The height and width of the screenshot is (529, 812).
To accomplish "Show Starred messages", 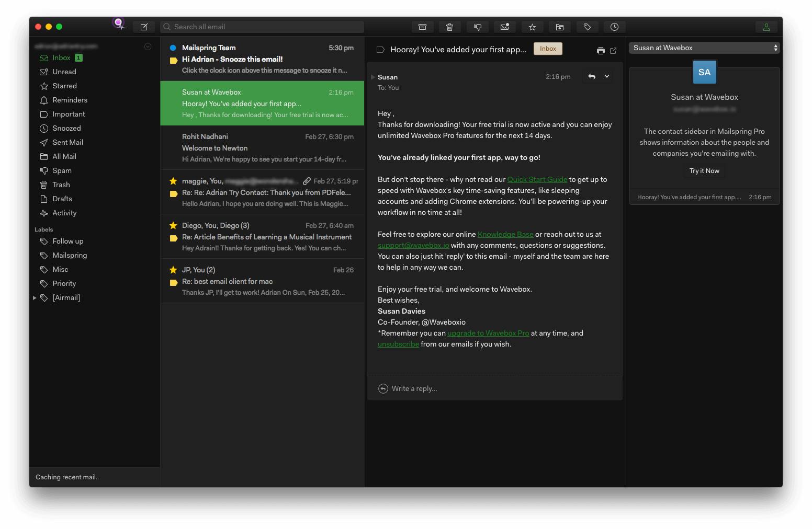I will [x=64, y=86].
